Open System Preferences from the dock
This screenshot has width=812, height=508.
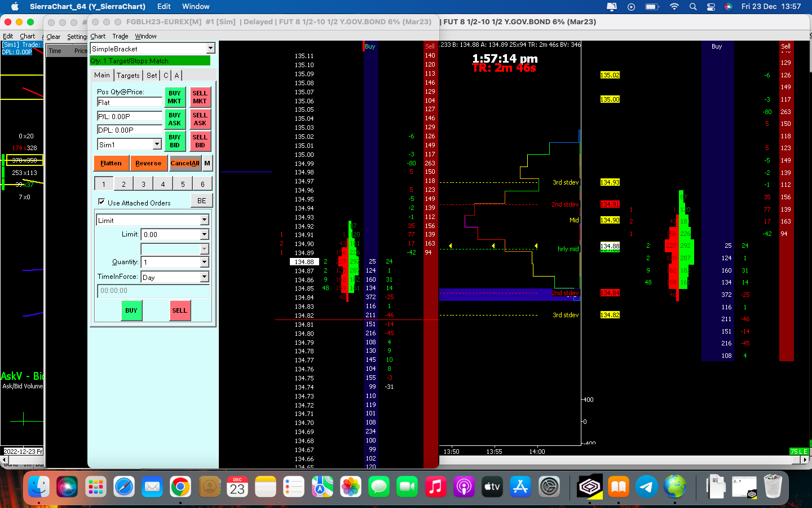click(549, 487)
